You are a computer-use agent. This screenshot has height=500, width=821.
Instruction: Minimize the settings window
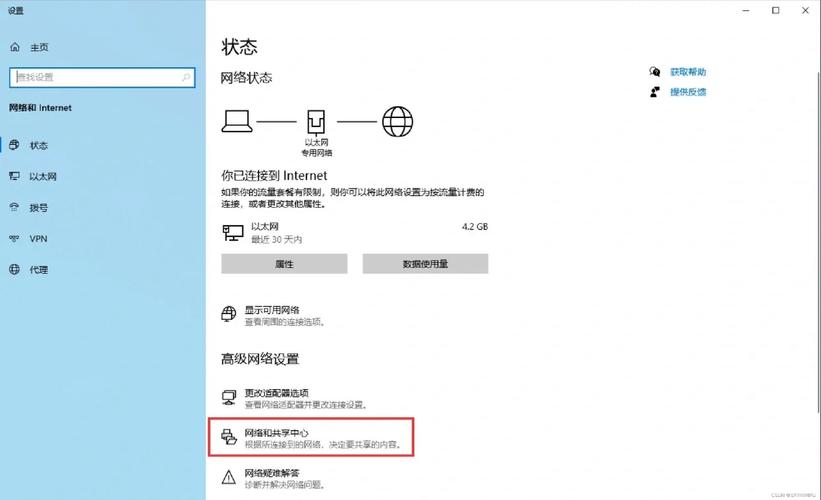[x=746, y=10]
